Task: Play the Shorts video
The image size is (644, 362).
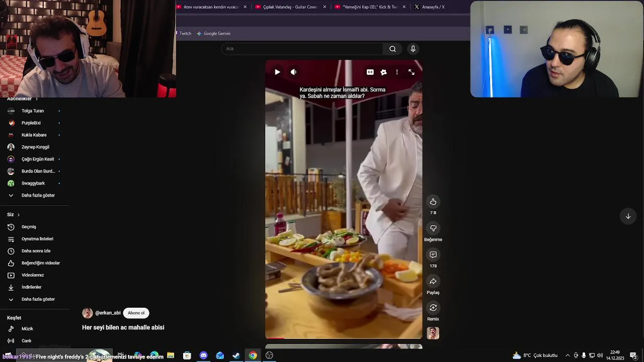Action: [x=277, y=72]
